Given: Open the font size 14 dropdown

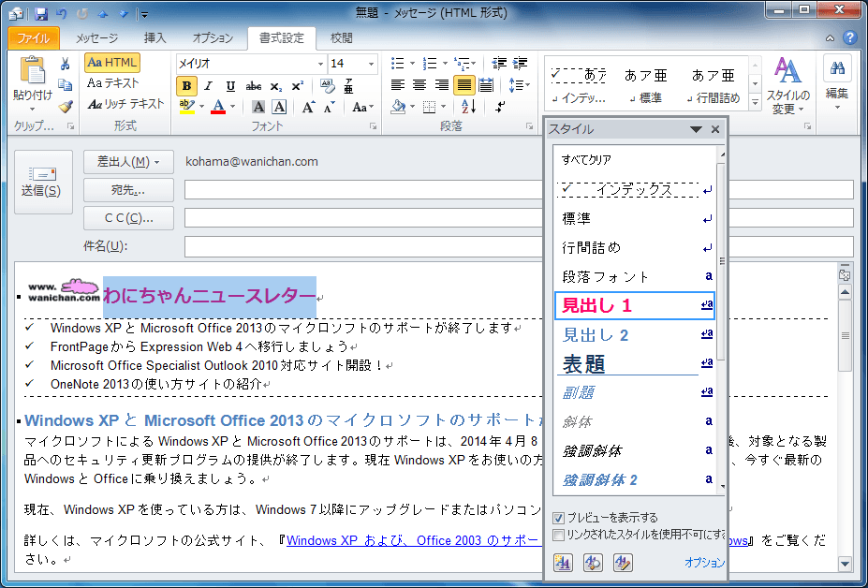Looking at the screenshot, I should pyautogui.click(x=371, y=64).
